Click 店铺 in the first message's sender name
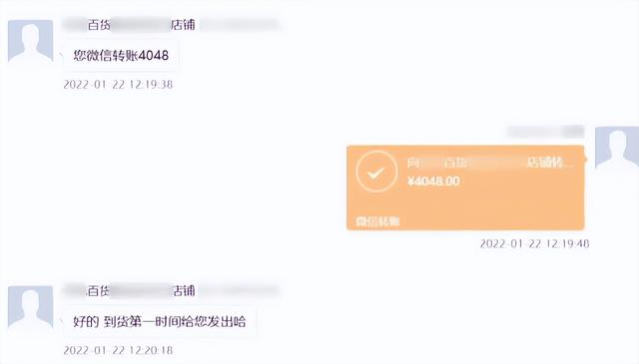Screen dimensions: 639x364 183,25
